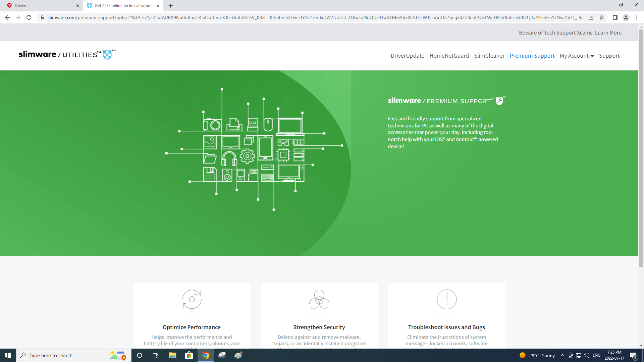644x362 pixels.
Task: Bookmark this page with star icon
Action: pos(602,17)
